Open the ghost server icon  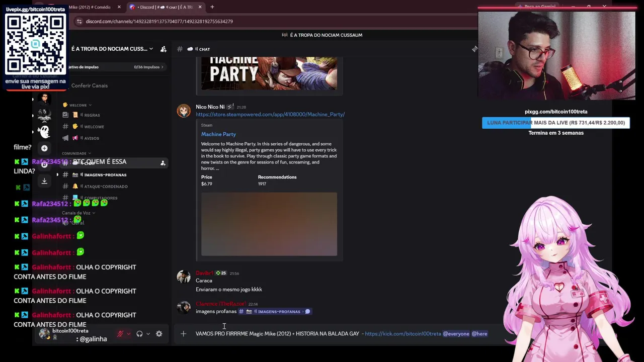[x=44, y=132]
